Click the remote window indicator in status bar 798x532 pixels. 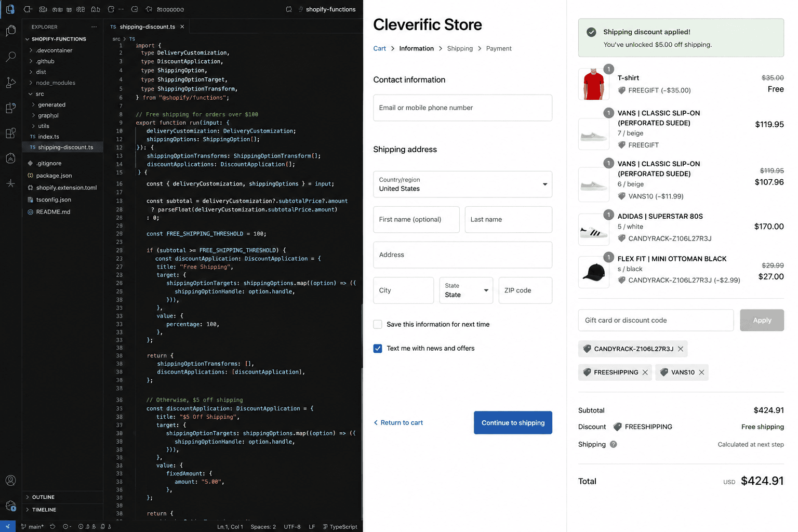point(7,526)
